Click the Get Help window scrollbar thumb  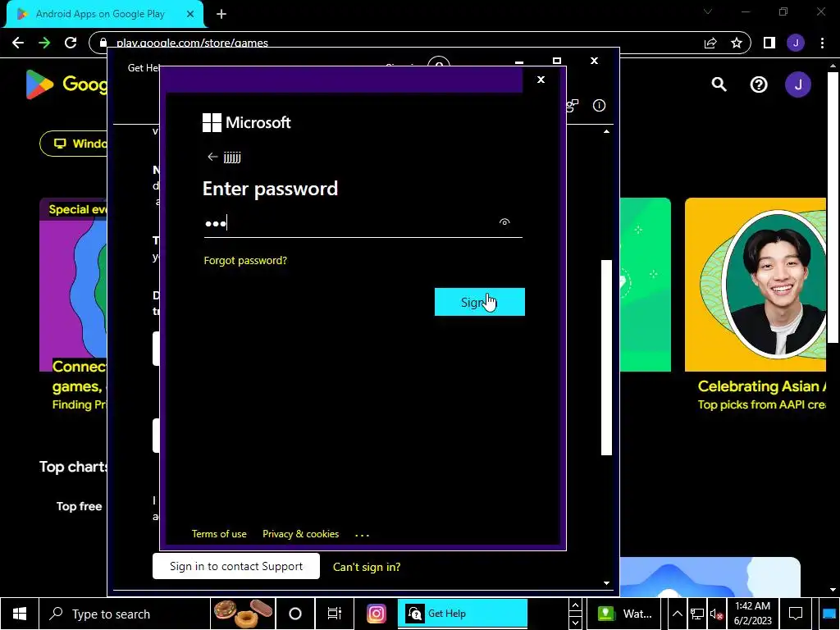click(x=606, y=358)
